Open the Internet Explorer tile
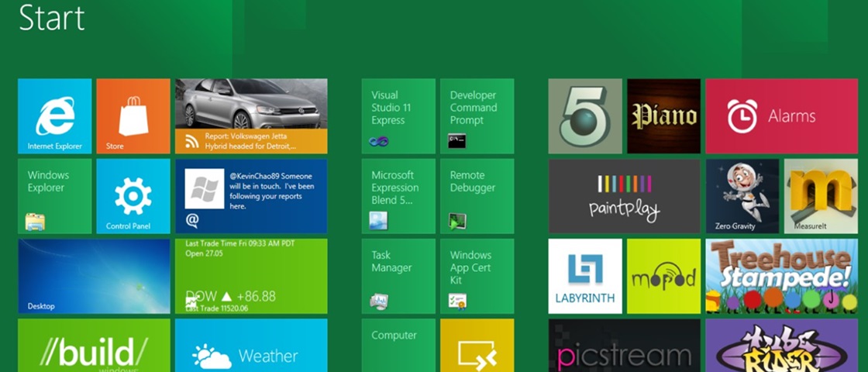The width and height of the screenshot is (868, 372). point(55,116)
